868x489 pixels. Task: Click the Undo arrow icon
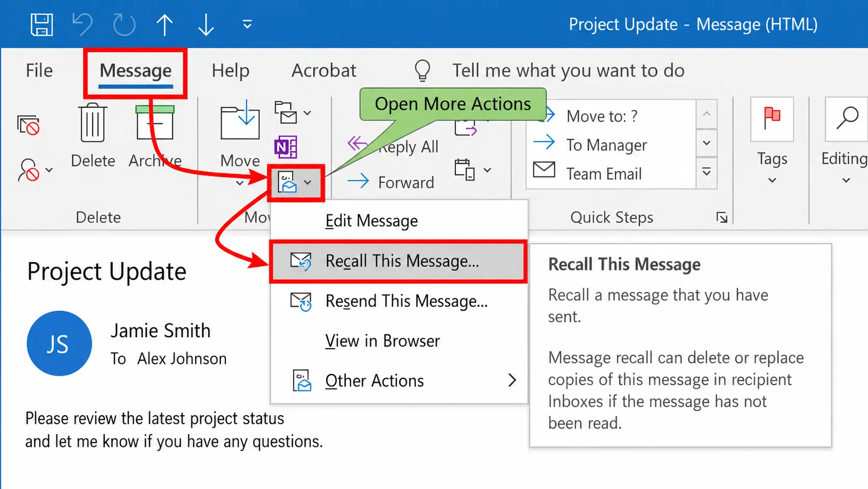pyautogui.click(x=82, y=24)
